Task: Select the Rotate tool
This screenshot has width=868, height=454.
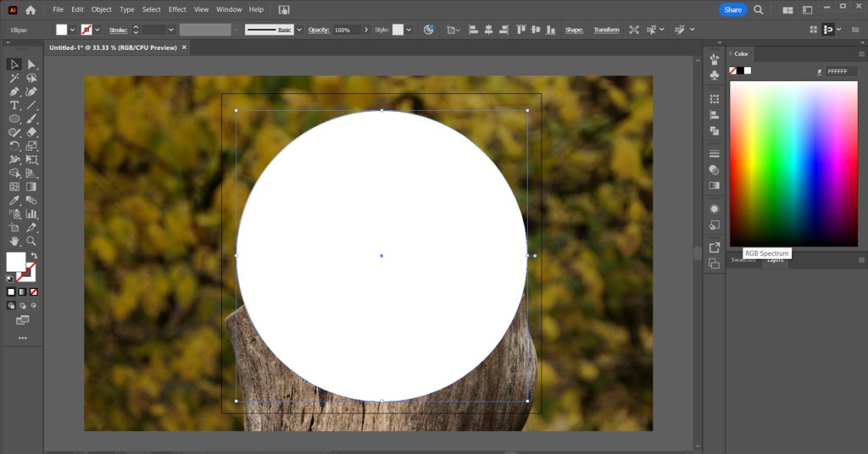Action: click(14, 146)
